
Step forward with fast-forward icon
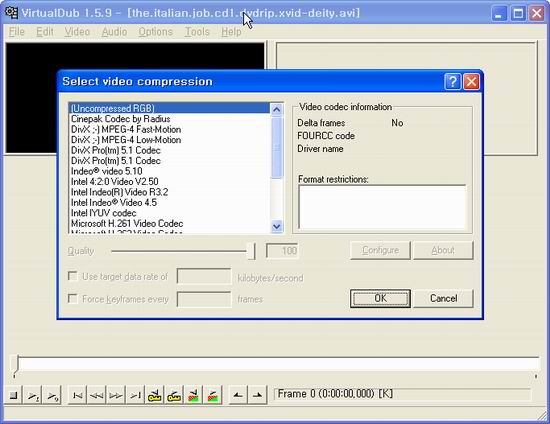pos(116,395)
